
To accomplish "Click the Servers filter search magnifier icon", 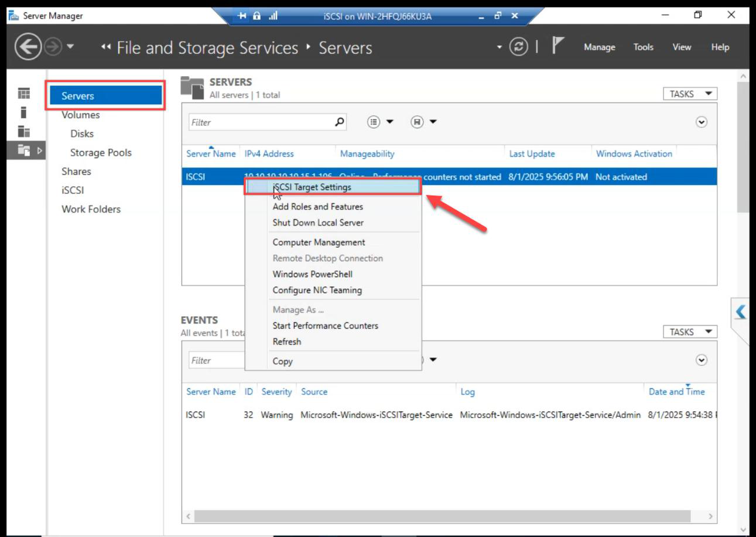I will (340, 122).
